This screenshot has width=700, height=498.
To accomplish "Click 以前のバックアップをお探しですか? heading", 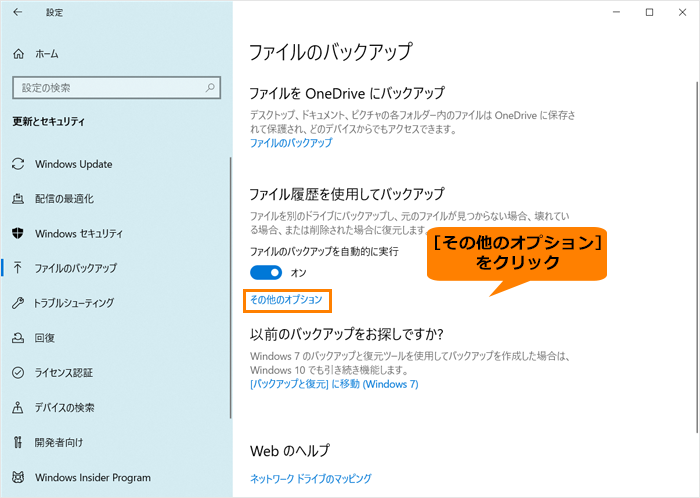I will click(x=346, y=334).
